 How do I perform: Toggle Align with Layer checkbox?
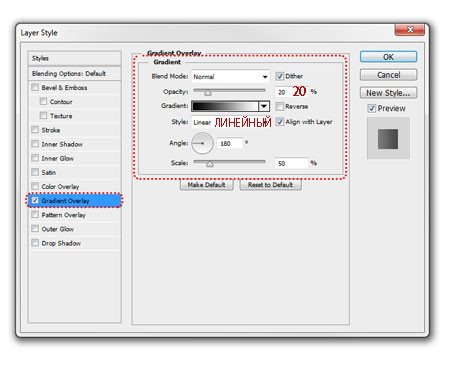(x=280, y=122)
